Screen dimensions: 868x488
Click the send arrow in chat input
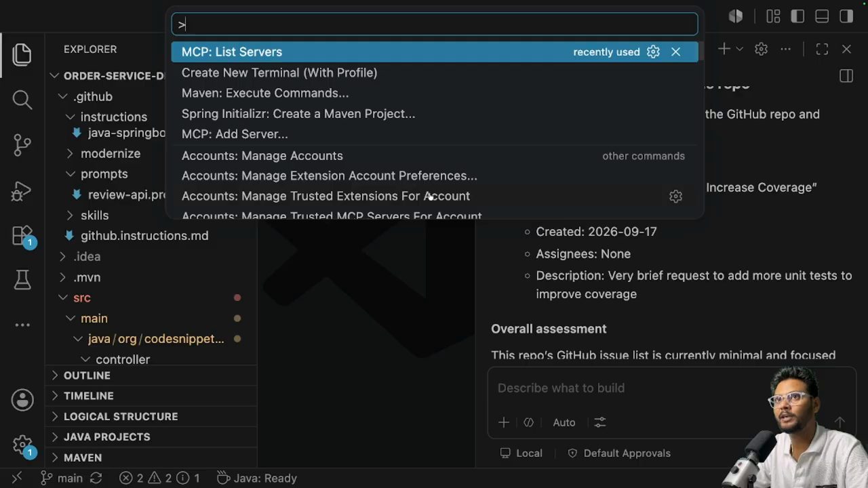point(840,422)
